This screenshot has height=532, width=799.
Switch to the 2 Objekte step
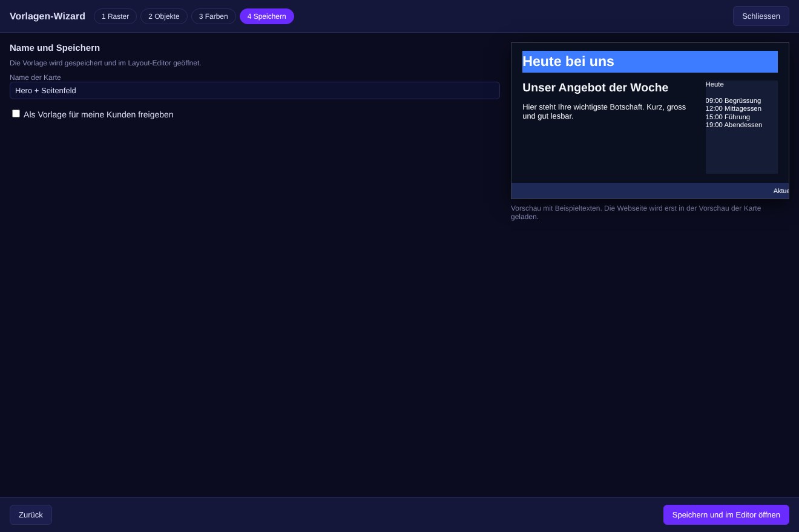tap(164, 16)
